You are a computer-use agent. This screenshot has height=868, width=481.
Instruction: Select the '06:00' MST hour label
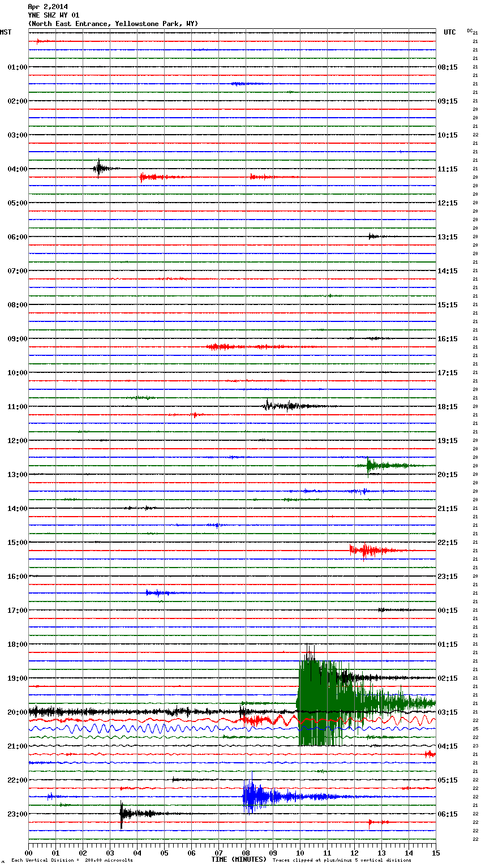click(18, 237)
